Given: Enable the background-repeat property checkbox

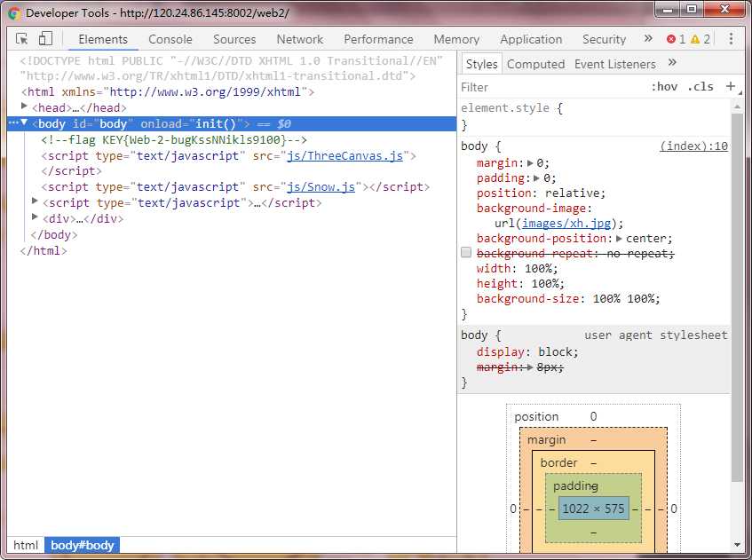Looking at the screenshot, I should click(466, 253).
